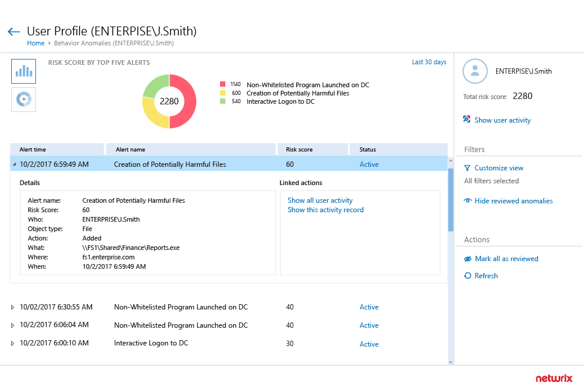Click the Mark all as reviewed icon

(x=468, y=259)
